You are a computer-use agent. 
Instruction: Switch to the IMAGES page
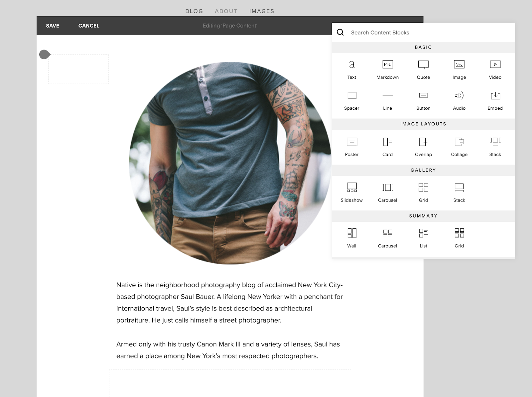[261, 11]
